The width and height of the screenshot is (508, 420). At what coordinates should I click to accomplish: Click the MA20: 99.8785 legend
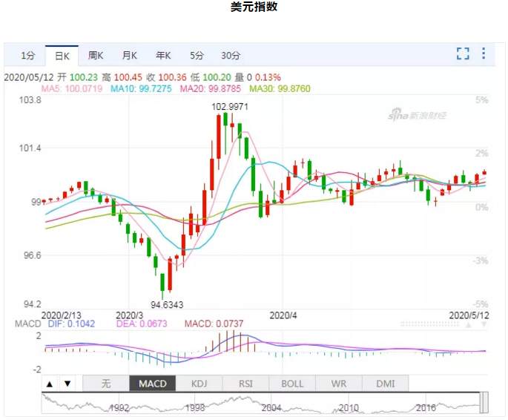(x=211, y=88)
